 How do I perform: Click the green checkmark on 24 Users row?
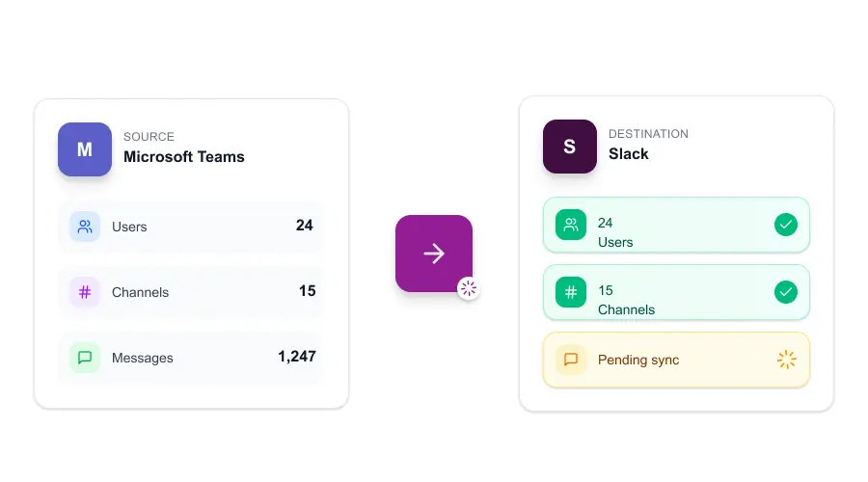786,226
